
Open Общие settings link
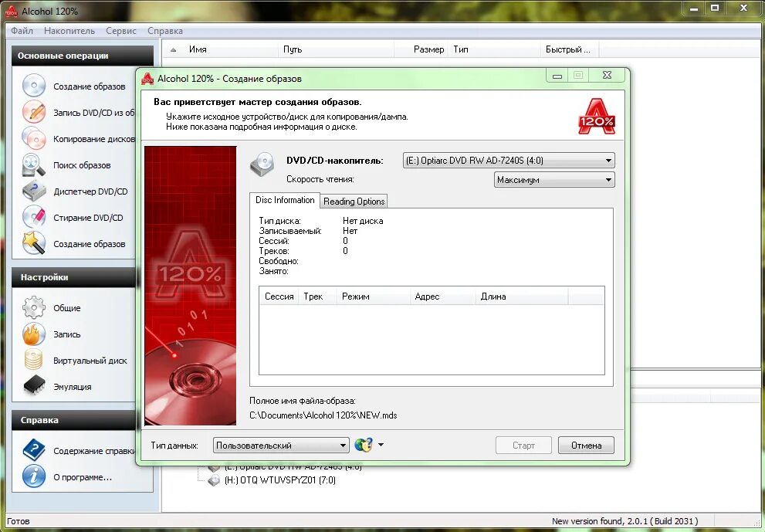[67, 308]
